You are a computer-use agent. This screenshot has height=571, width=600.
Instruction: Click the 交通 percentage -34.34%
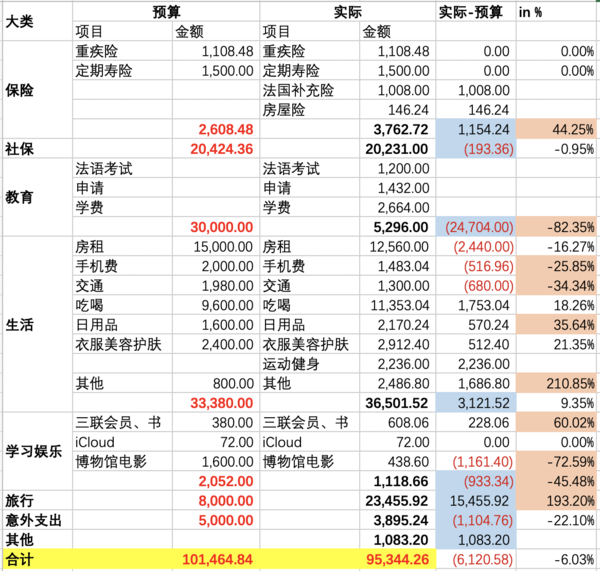(558, 285)
